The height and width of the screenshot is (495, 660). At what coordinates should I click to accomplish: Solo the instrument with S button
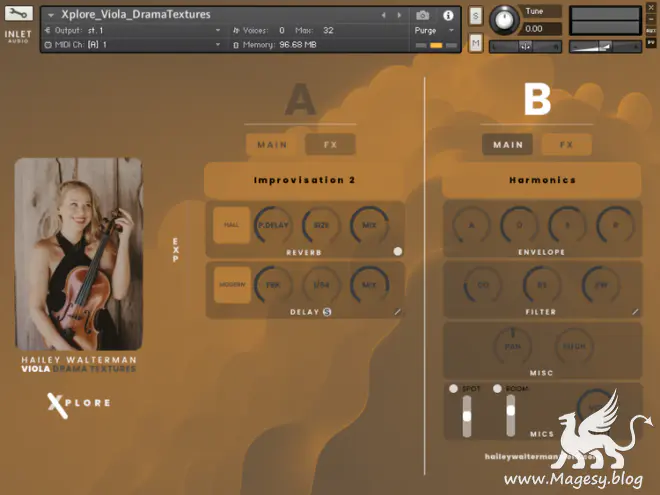pos(475,16)
